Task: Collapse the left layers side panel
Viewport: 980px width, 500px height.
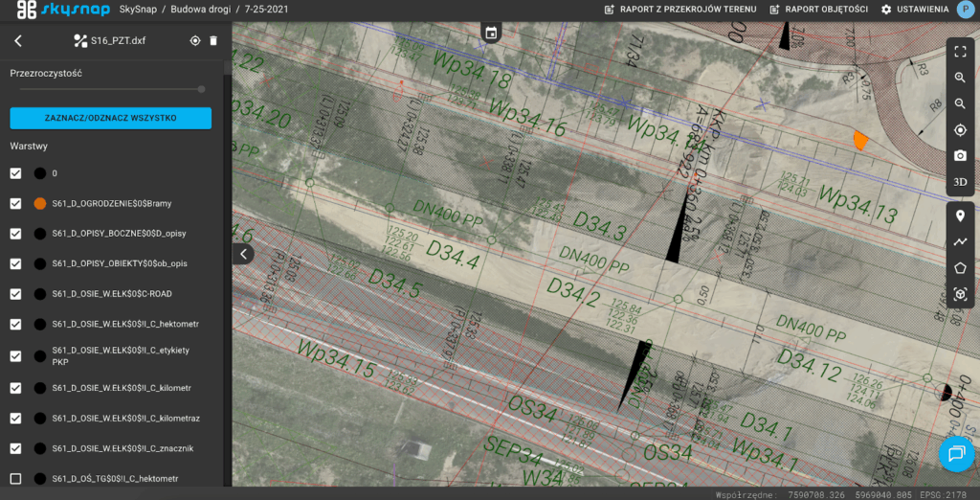Action: 244,254
